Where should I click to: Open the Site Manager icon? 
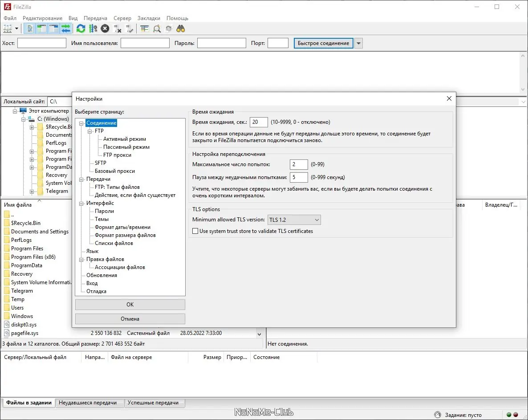coord(8,29)
